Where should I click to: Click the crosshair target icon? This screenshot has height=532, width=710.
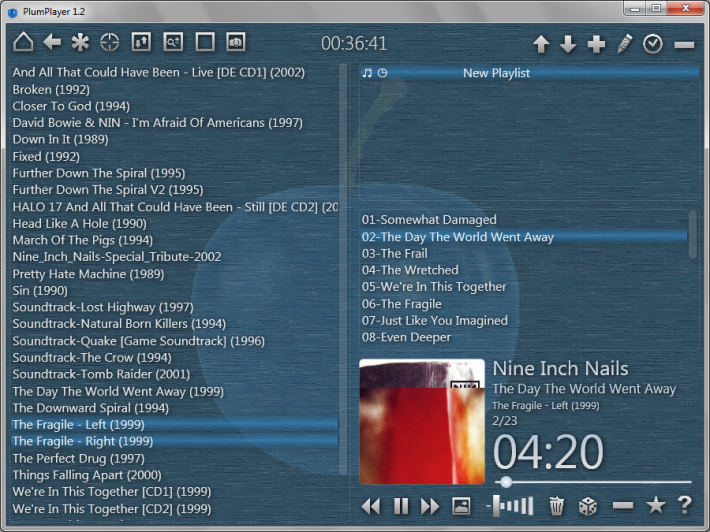tap(110, 43)
